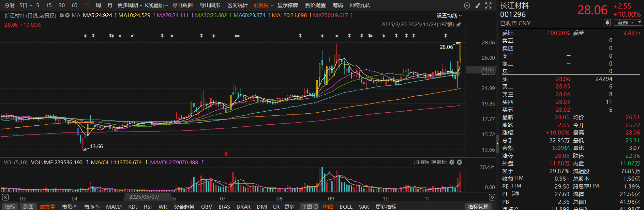
Task: Open the 前复权 adjustment dropdown
Action: tap(263, 5)
